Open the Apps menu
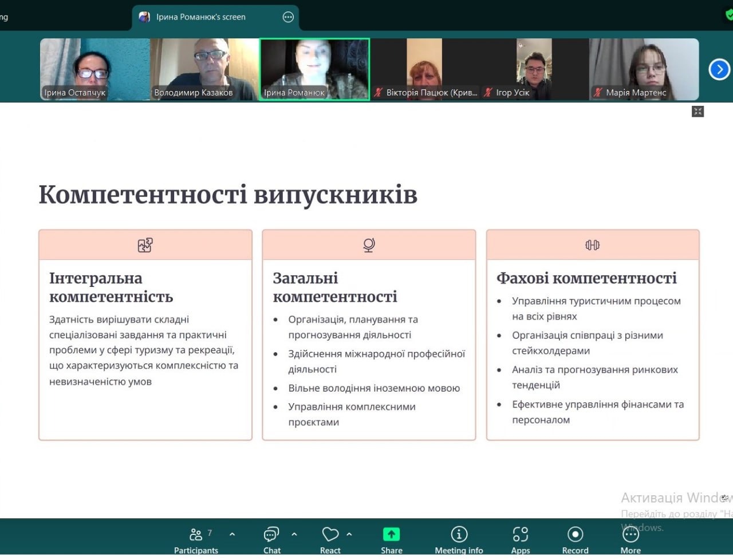The image size is (733, 560). click(x=520, y=539)
